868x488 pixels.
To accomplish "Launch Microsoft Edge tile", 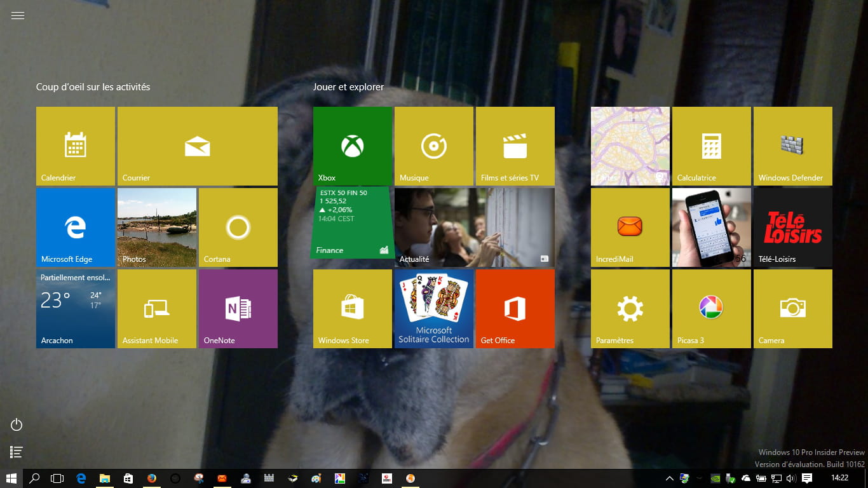I will click(76, 227).
